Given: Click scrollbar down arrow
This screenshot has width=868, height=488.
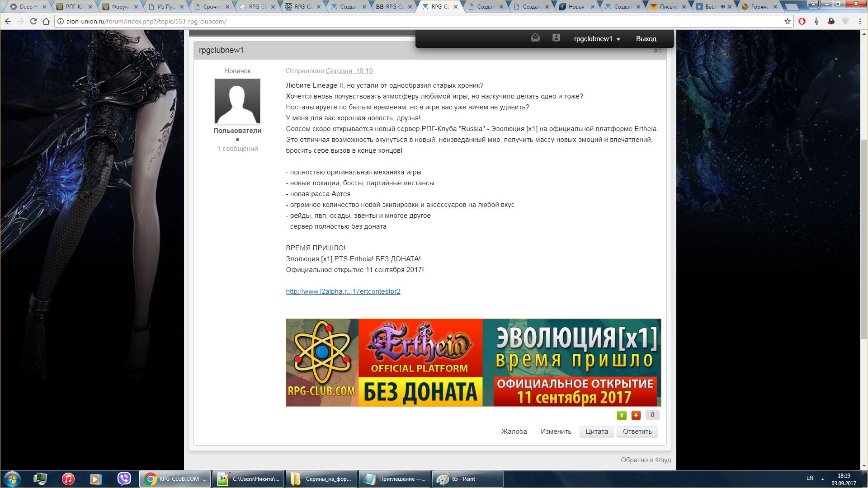Looking at the screenshot, I should 864,466.
